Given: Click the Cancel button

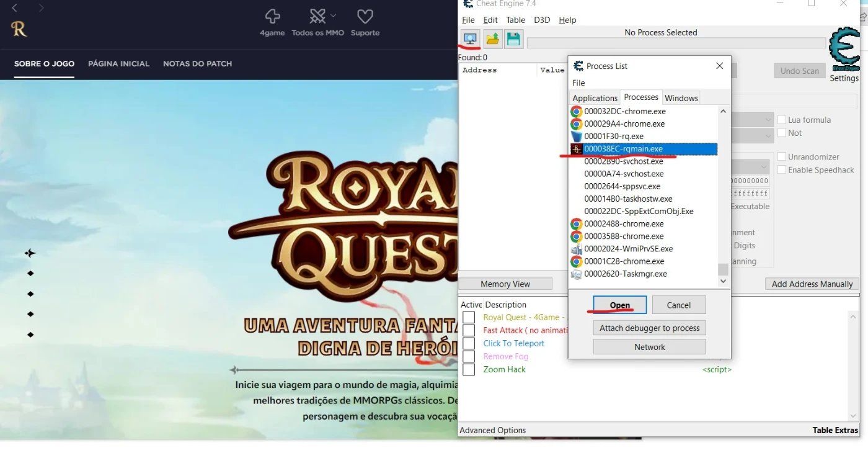Looking at the screenshot, I should pyautogui.click(x=679, y=305).
